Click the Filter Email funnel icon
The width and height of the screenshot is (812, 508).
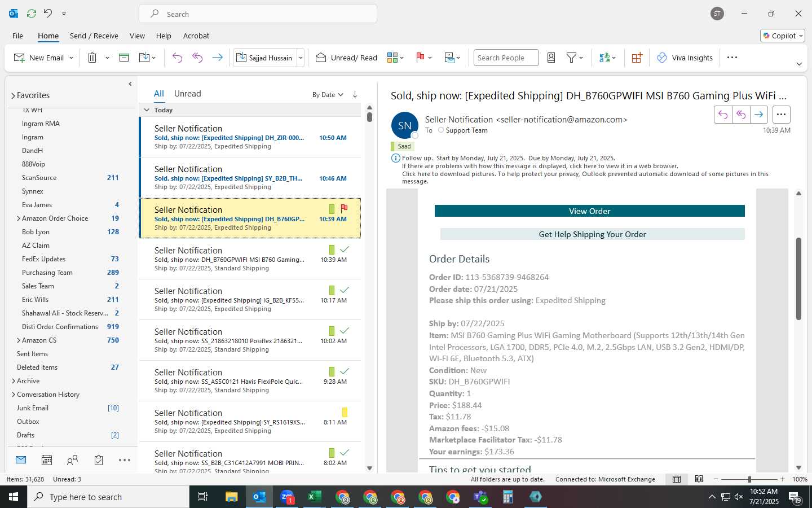[571, 58]
